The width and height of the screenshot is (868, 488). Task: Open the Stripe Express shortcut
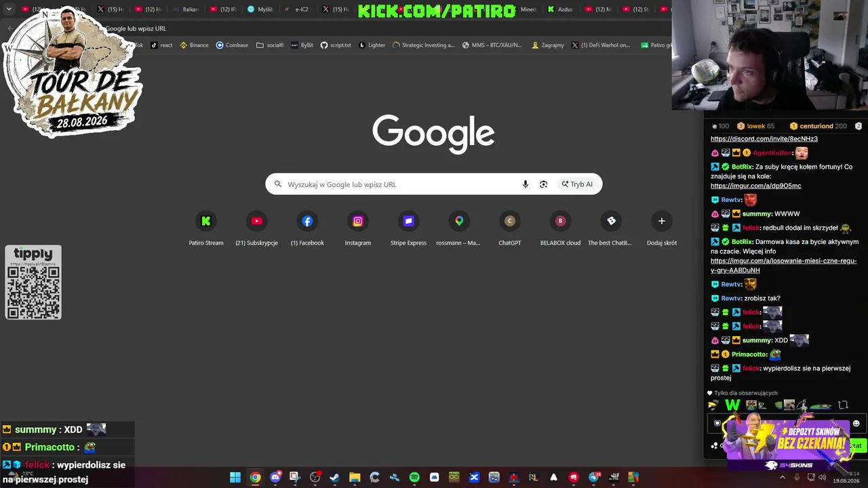tap(408, 229)
